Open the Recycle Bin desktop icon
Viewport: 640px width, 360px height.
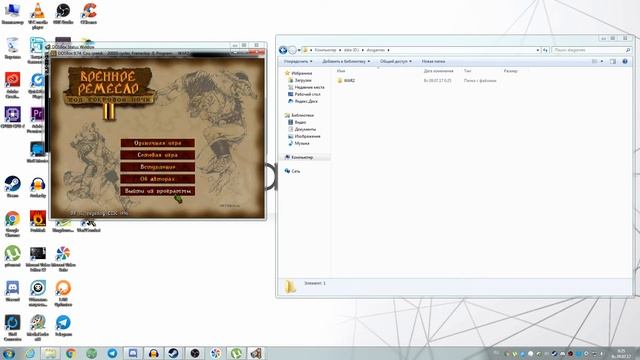coord(13,48)
